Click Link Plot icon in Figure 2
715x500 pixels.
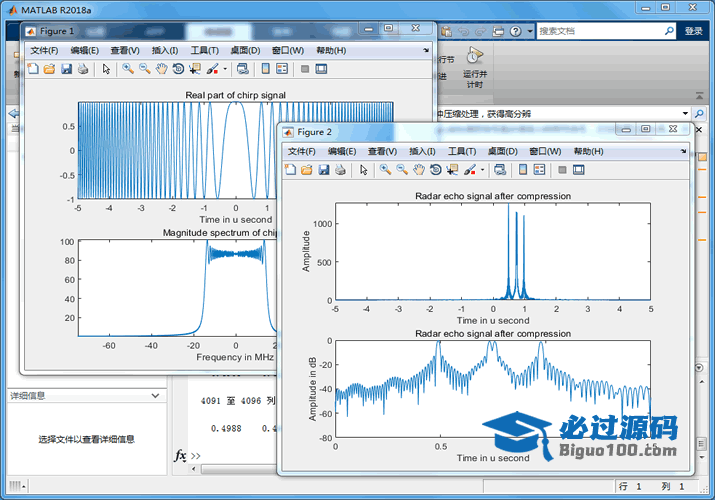click(500, 170)
